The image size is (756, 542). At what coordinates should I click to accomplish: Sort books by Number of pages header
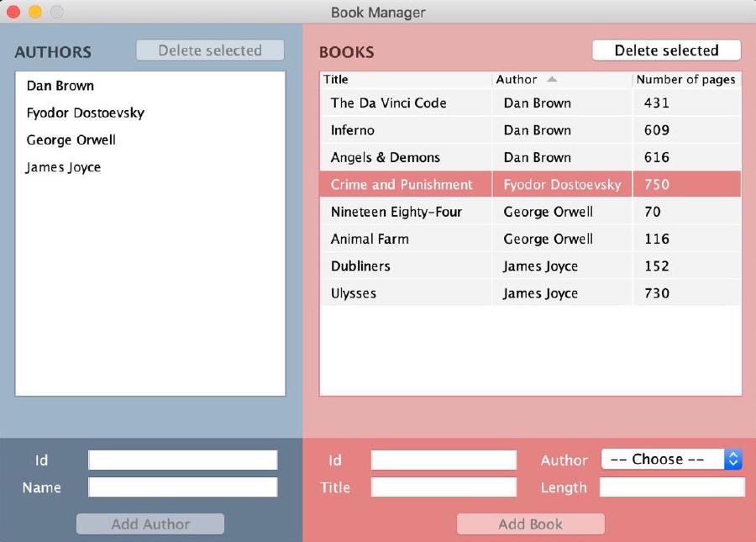685,79
